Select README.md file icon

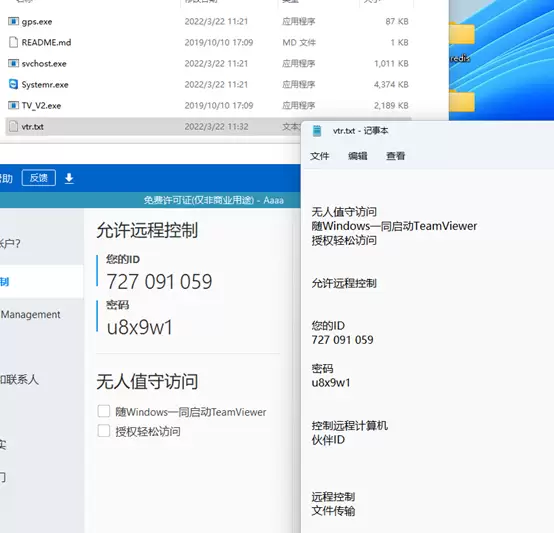click(13, 42)
